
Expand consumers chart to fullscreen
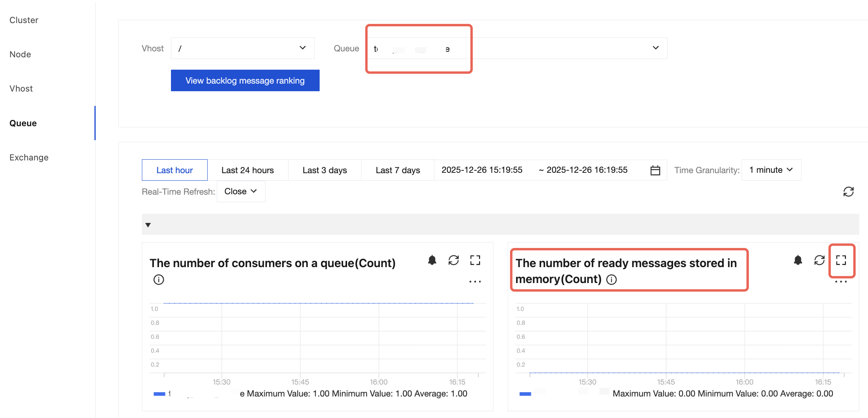point(475,260)
